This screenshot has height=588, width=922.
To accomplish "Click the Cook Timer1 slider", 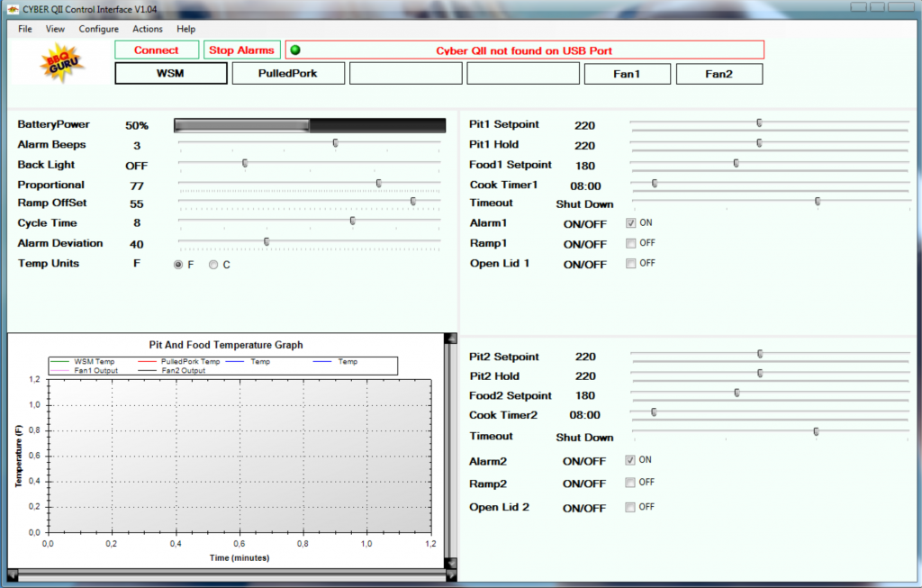I will (x=769, y=185).
